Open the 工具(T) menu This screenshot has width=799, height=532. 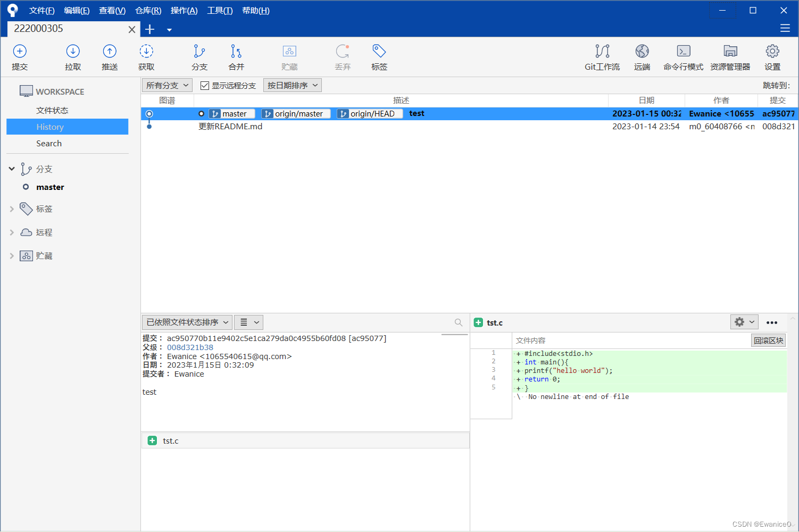coord(220,11)
